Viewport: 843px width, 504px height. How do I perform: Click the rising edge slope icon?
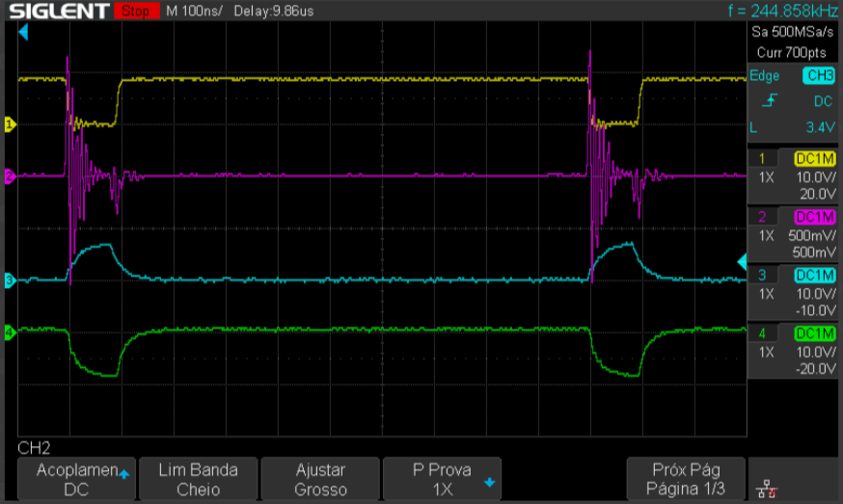pyautogui.click(x=770, y=100)
